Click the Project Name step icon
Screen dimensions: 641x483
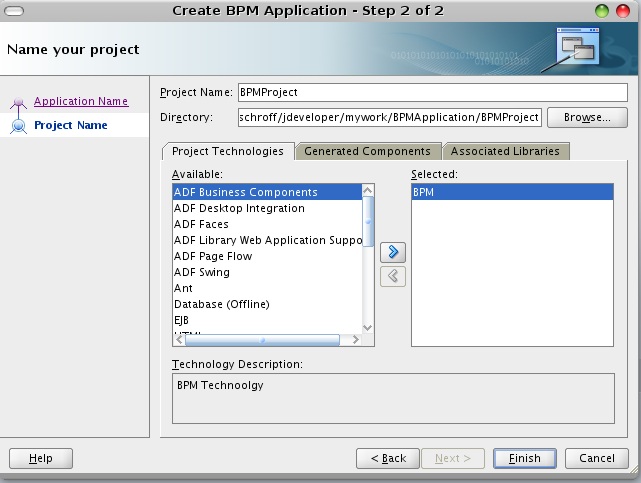[x=18, y=125]
